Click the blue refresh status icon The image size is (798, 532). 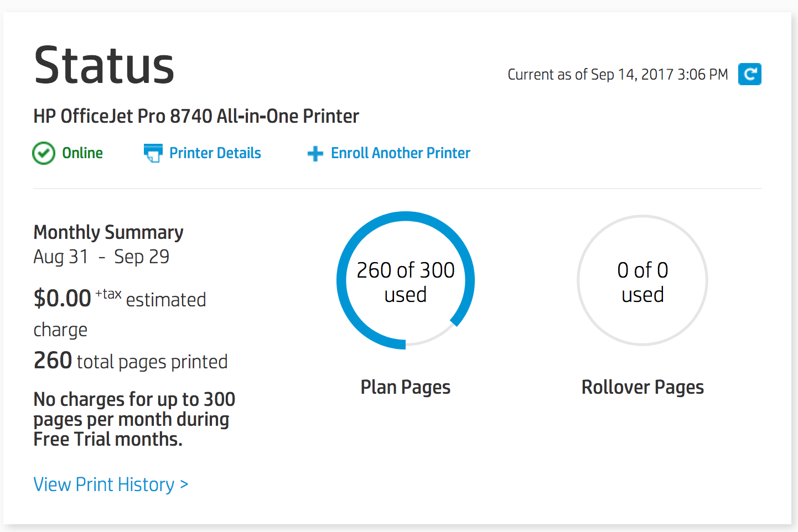[x=749, y=74]
